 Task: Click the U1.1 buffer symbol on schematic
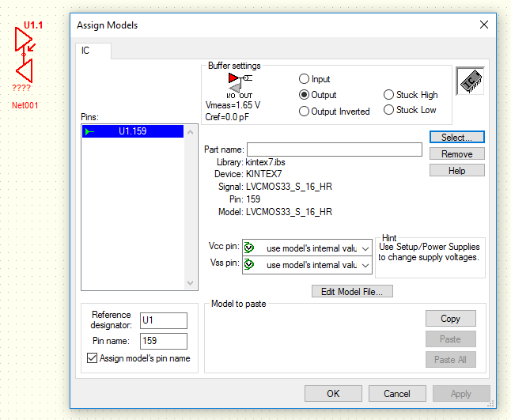24,55
